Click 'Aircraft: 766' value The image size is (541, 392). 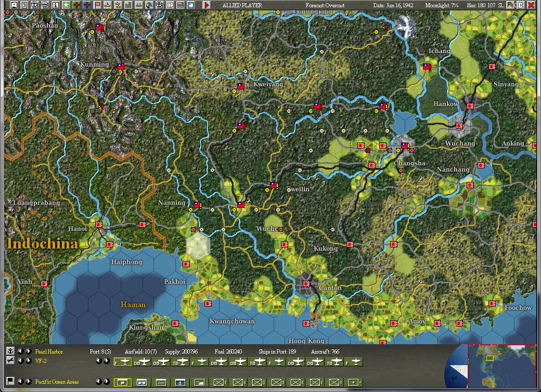(x=325, y=351)
